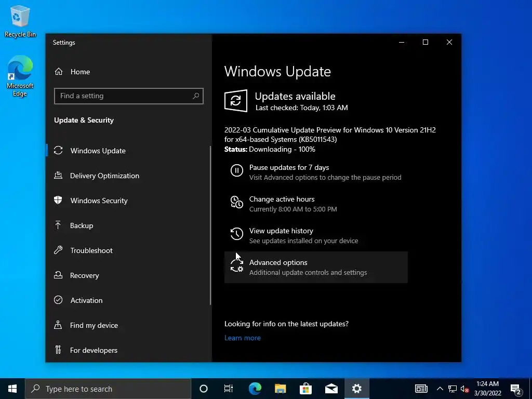
Task: Click the Backup upward arrow icon
Action: click(x=58, y=225)
